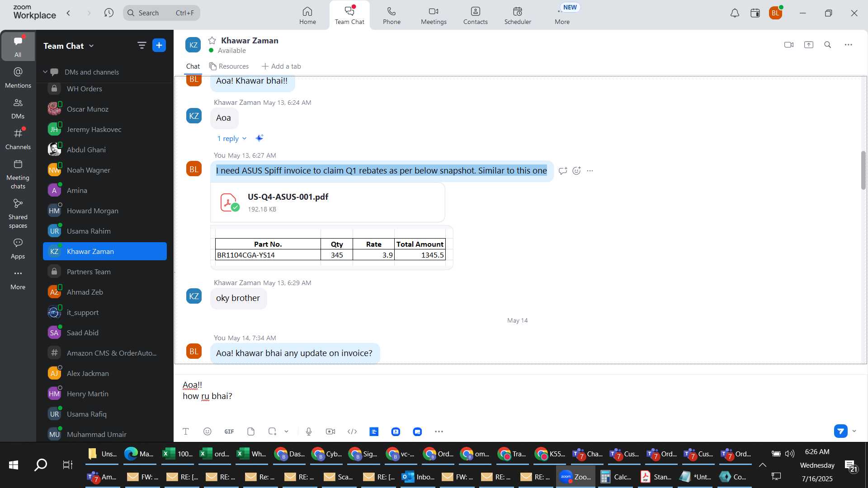Switch to Phone tab

point(392,15)
